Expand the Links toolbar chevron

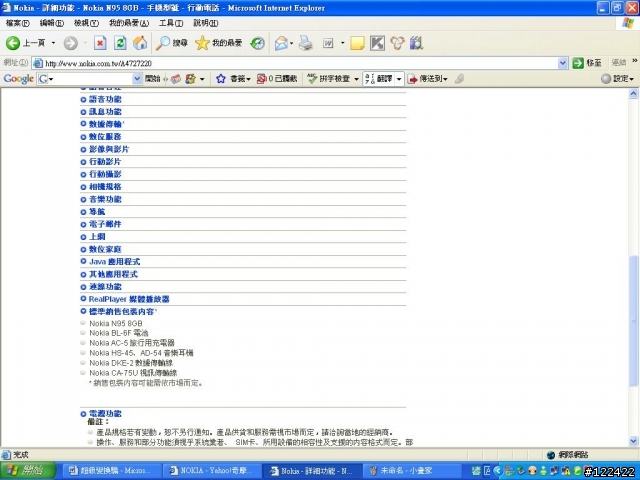tap(635, 60)
